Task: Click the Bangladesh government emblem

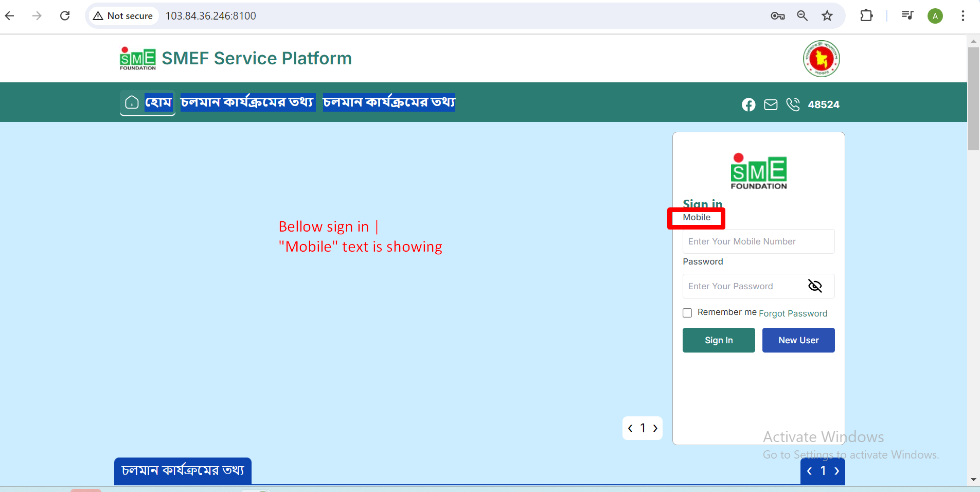Action: coord(822,59)
